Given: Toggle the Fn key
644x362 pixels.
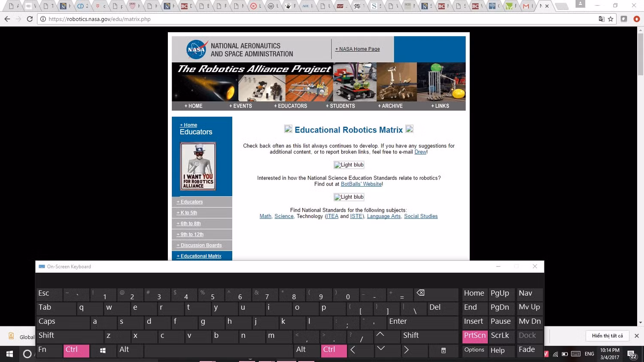Looking at the screenshot, I should 49,350.
